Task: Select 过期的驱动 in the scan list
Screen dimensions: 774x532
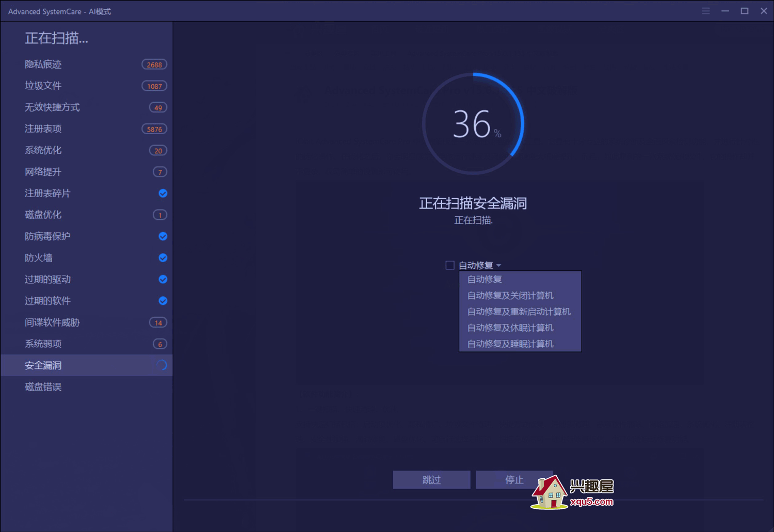Action: pos(87,279)
